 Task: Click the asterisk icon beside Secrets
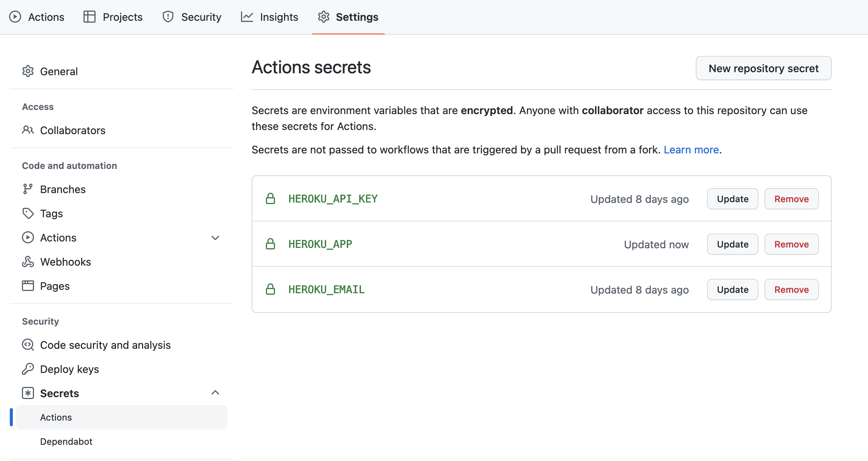pyautogui.click(x=28, y=393)
